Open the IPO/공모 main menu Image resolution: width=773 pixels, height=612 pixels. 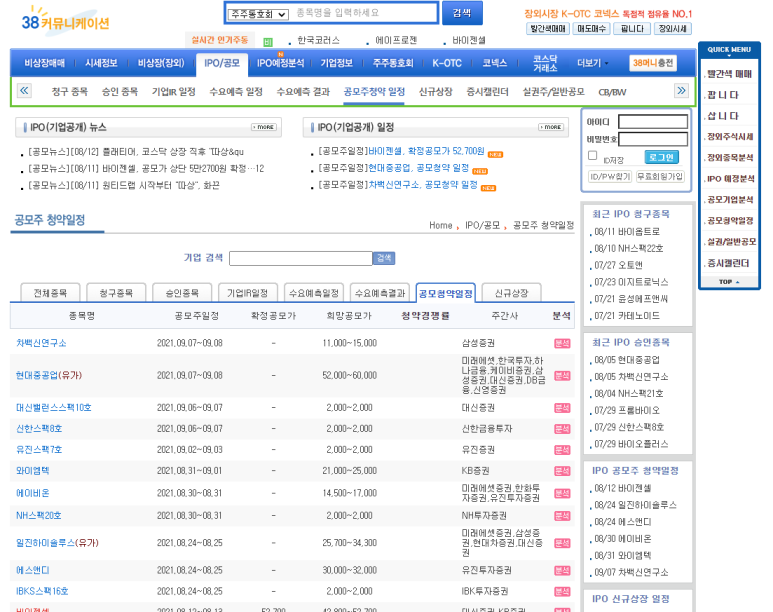click(x=222, y=63)
